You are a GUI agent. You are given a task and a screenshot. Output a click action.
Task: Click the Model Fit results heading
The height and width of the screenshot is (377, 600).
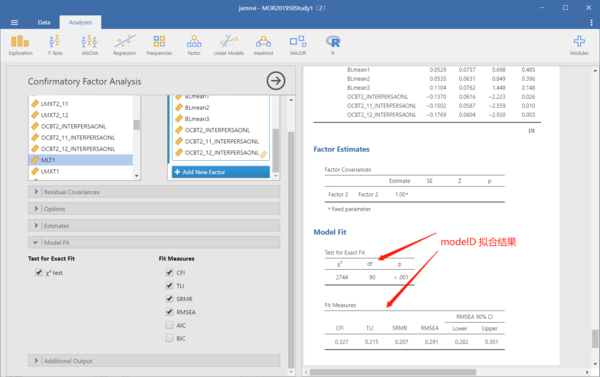tap(330, 232)
